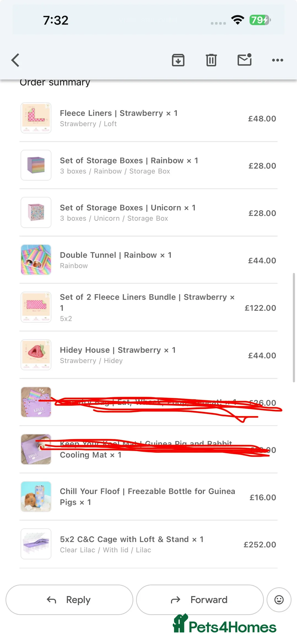Tap the emoji reaction button

(x=279, y=600)
